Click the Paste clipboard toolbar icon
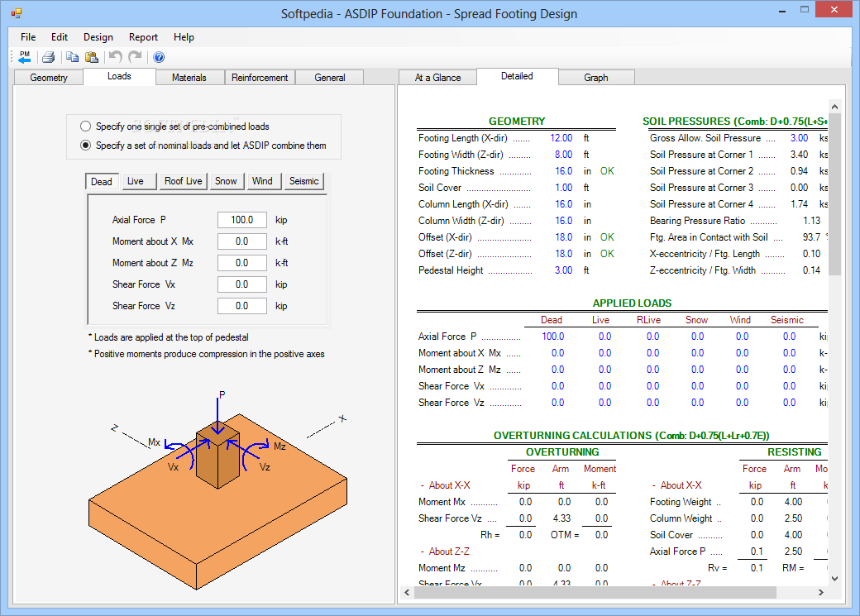Image resolution: width=860 pixels, height=616 pixels. coord(92,57)
